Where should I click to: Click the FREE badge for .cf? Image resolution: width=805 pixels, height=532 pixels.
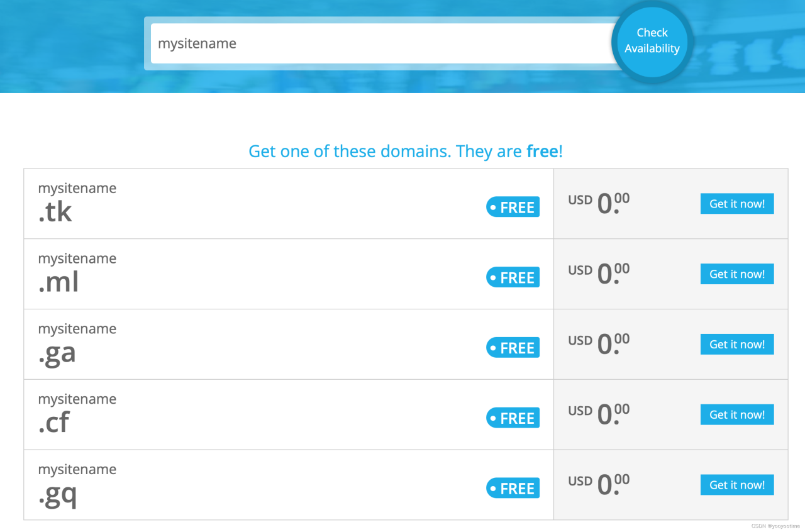[513, 418]
